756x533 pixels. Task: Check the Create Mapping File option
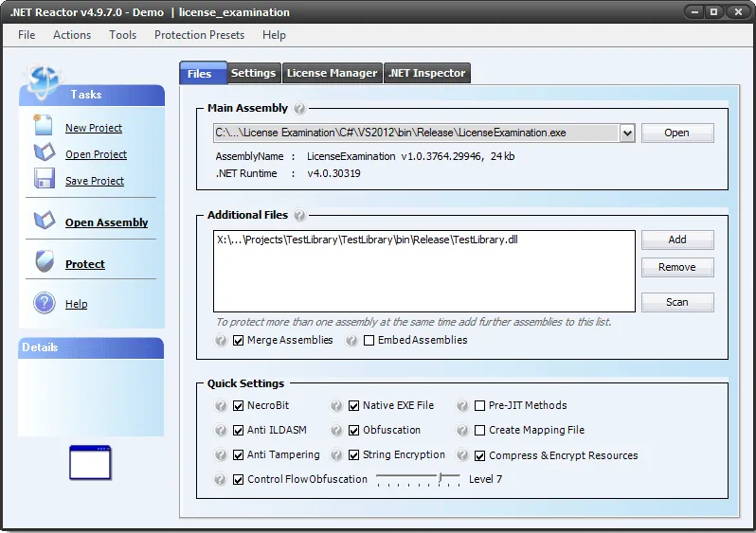479,431
